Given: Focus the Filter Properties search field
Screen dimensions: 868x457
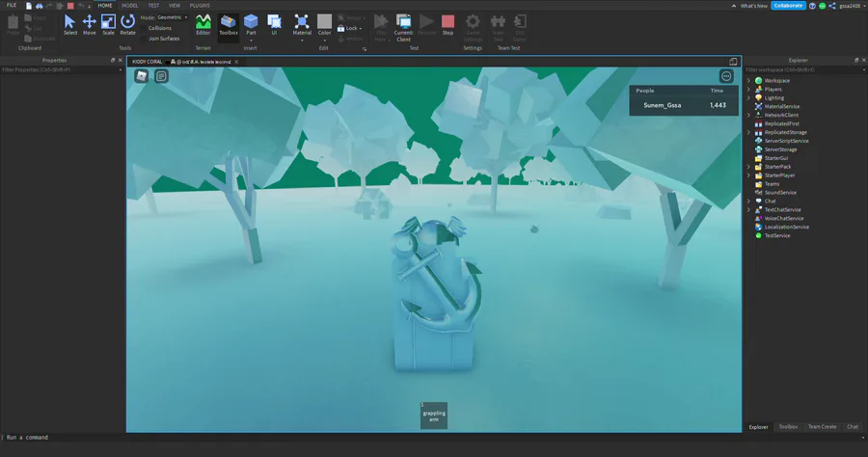Looking at the screenshot, I should point(62,69).
